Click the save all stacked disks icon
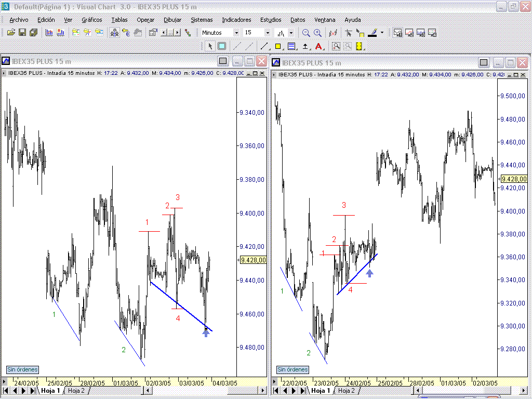The height and width of the screenshot is (399, 532). [x=33, y=33]
